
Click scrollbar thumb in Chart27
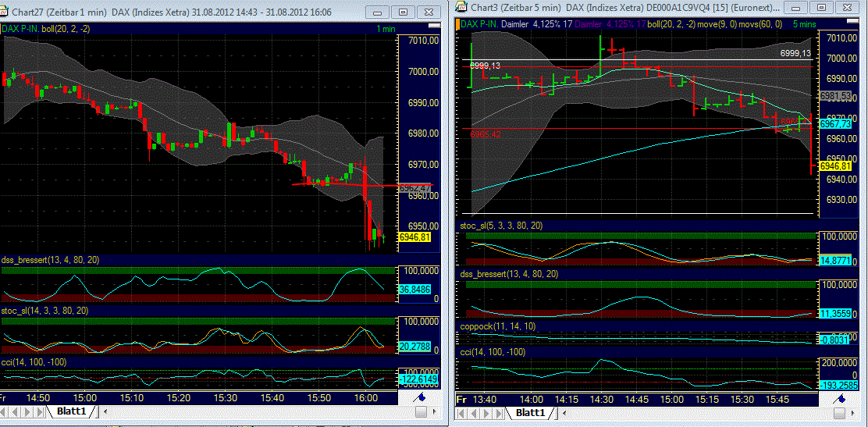[421, 411]
